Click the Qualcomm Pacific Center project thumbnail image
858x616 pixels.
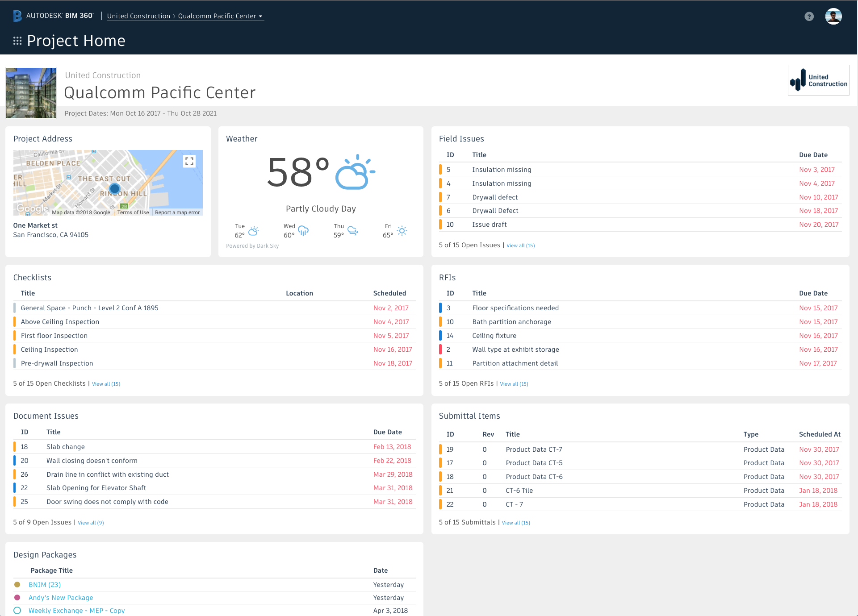(30, 92)
